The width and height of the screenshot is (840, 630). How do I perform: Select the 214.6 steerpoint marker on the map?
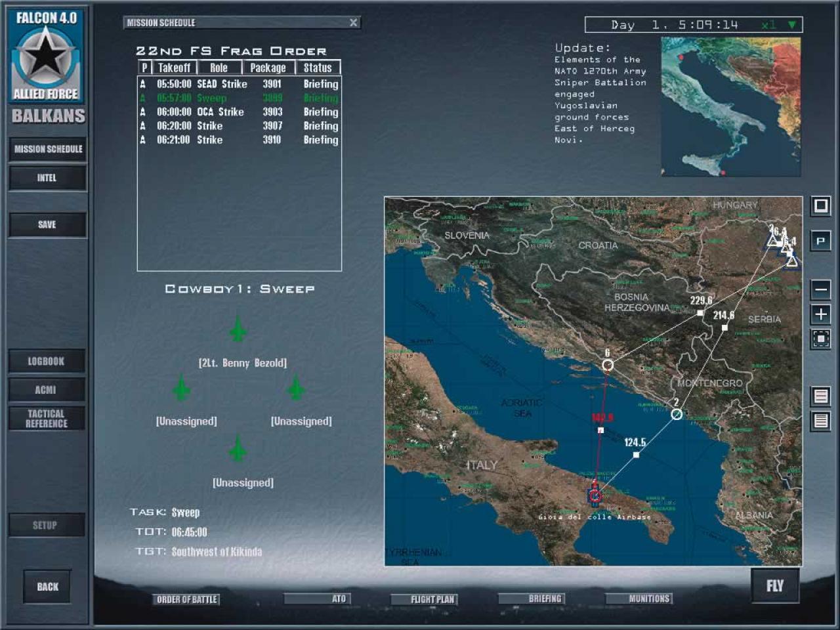point(724,327)
